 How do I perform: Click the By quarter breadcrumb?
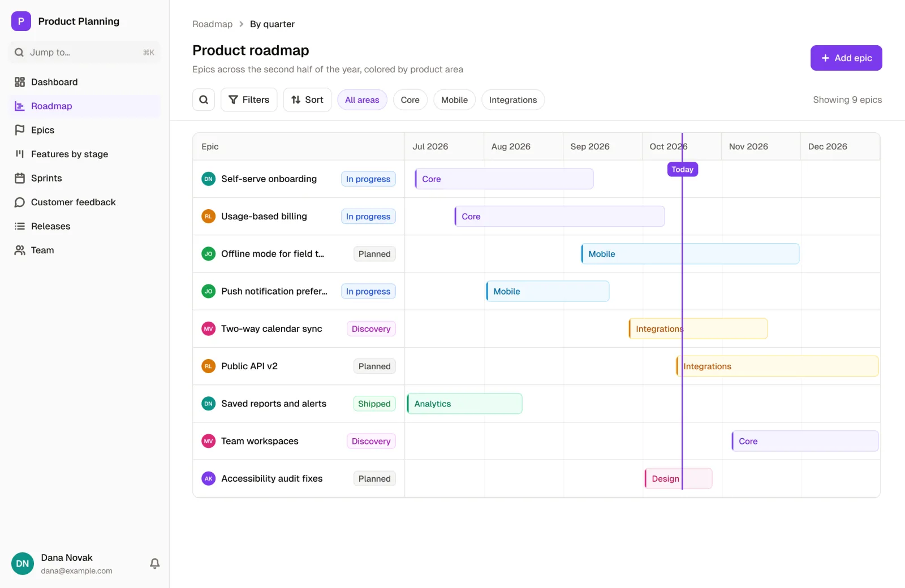tap(272, 24)
